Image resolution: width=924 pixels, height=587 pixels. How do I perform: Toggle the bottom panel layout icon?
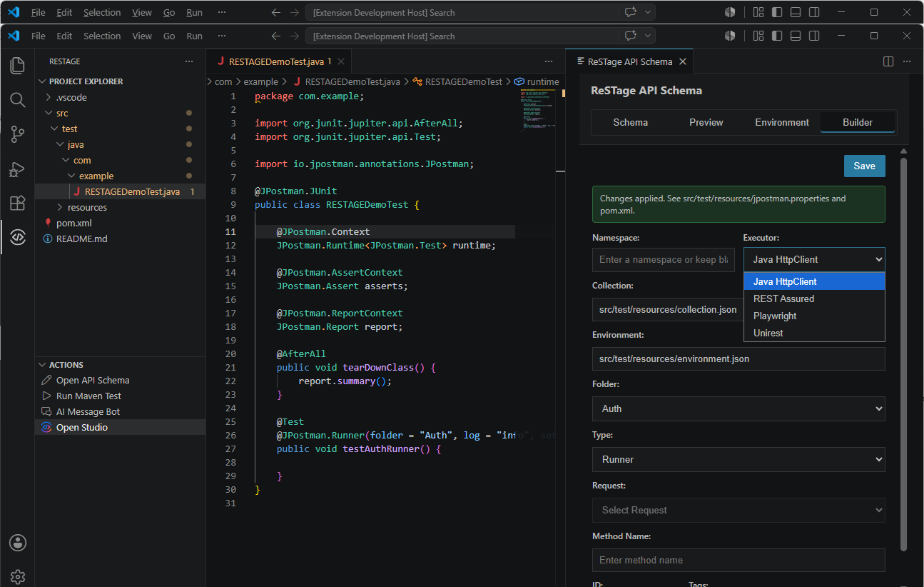(796, 36)
